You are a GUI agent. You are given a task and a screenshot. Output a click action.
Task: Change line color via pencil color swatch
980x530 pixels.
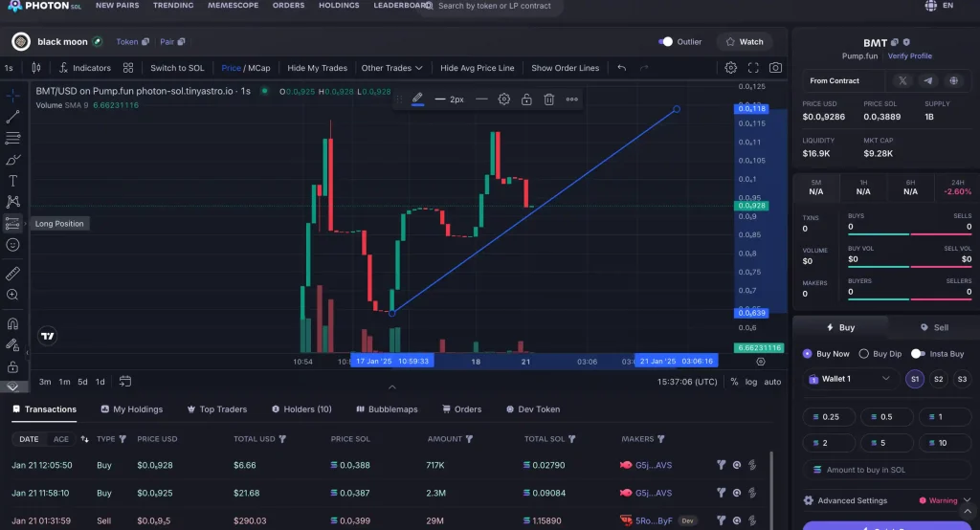point(417,99)
